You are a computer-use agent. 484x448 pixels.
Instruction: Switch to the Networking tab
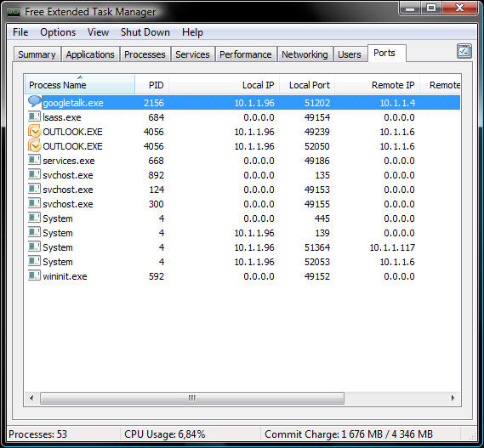[305, 54]
